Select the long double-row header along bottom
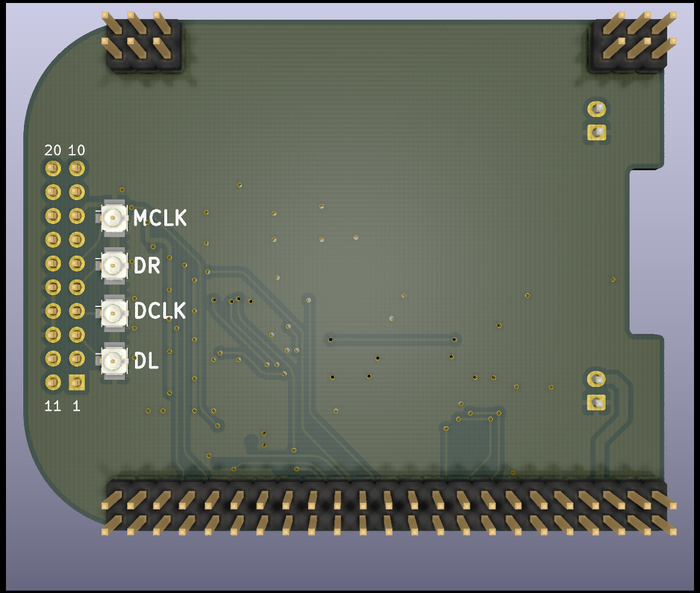 388,508
